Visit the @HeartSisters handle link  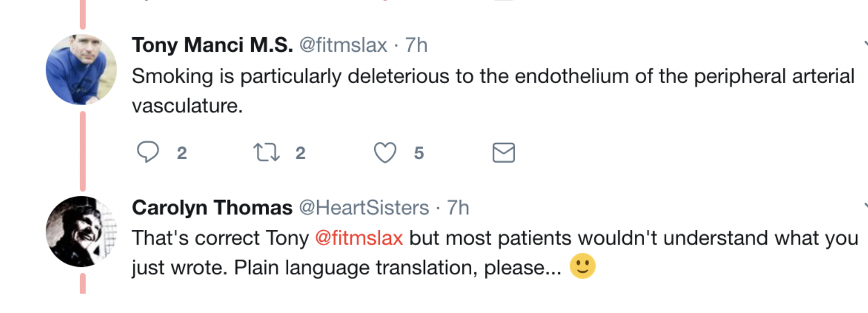(364, 208)
